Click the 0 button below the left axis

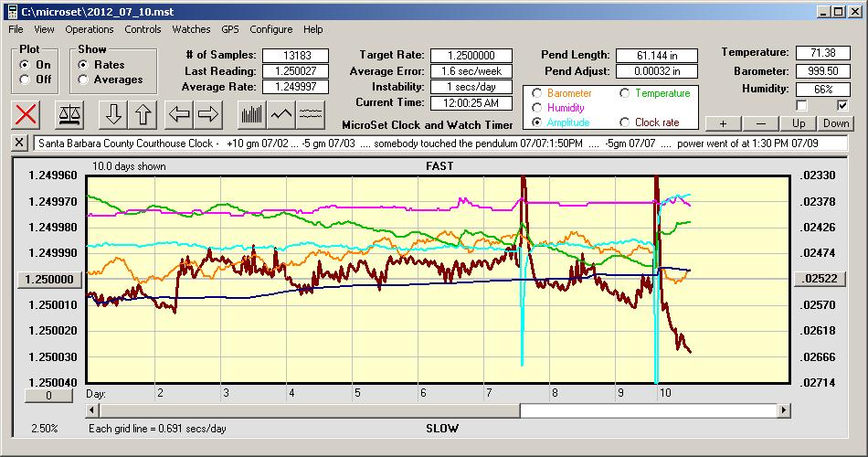click(48, 396)
